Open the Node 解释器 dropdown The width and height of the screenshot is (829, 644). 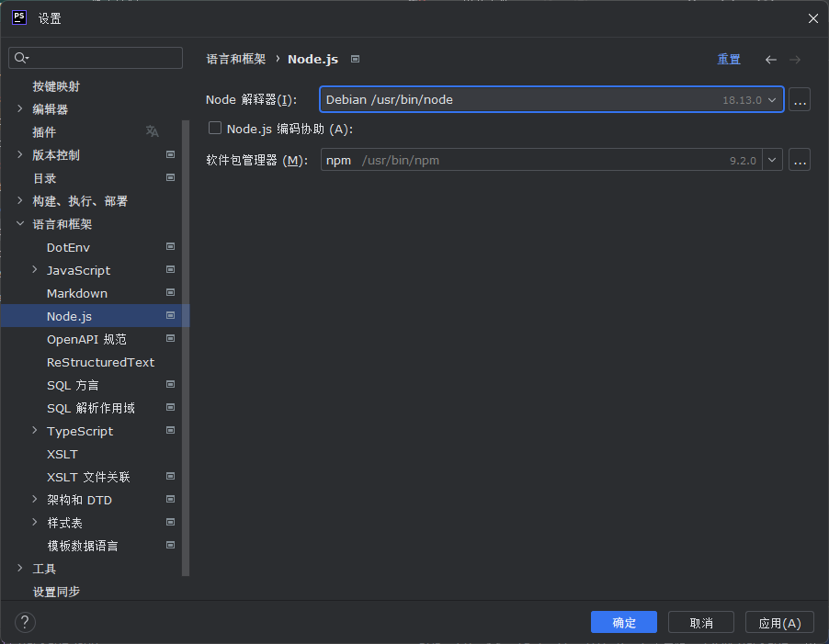[x=772, y=100]
